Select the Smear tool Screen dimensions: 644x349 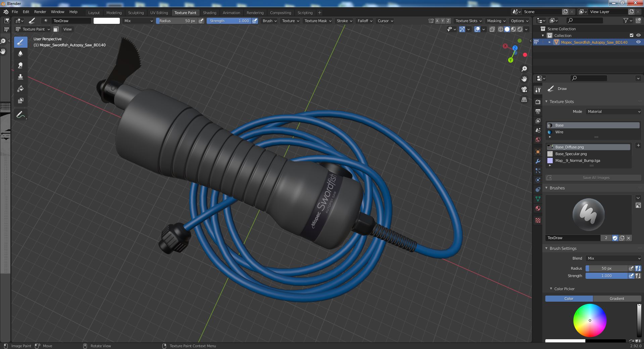point(20,66)
